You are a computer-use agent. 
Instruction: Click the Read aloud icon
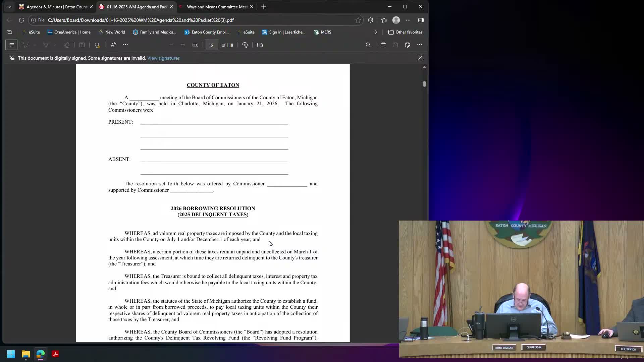tap(113, 45)
